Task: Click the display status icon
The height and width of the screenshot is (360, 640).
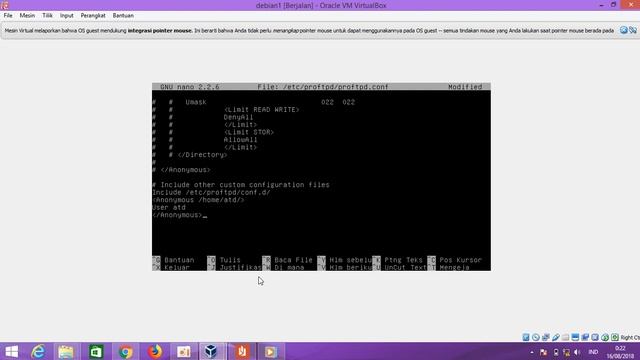Action: coord(575,337)
